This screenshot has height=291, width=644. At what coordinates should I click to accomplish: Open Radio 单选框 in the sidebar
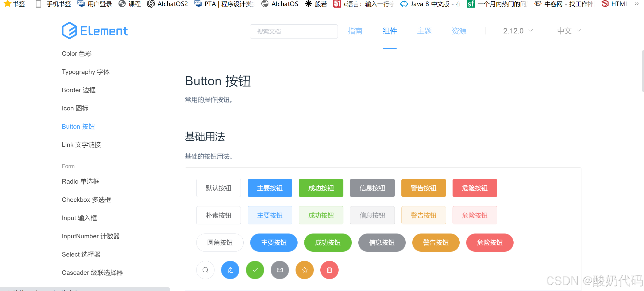pyautogui.click(x=81, y=181)
